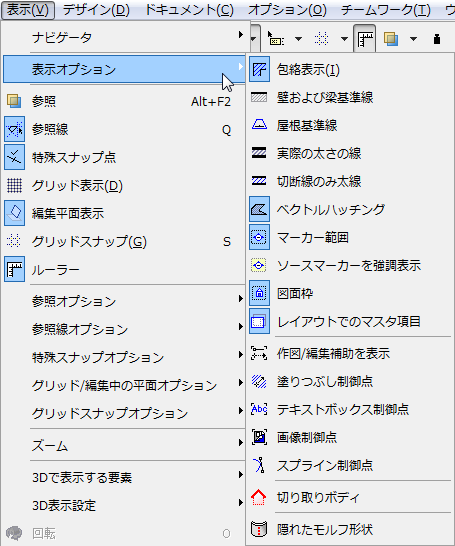
Task: Open the オプション(O) menu
Action: tap(287, 10)
